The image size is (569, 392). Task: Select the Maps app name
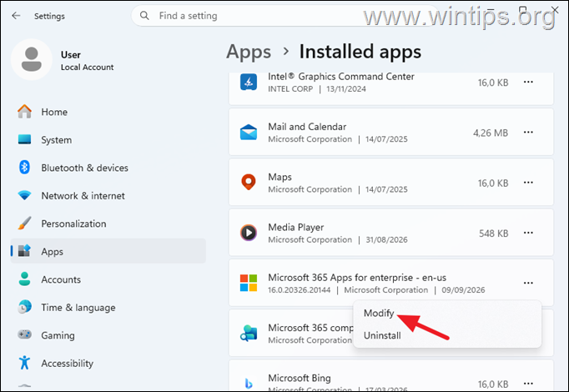pos(279,177)
